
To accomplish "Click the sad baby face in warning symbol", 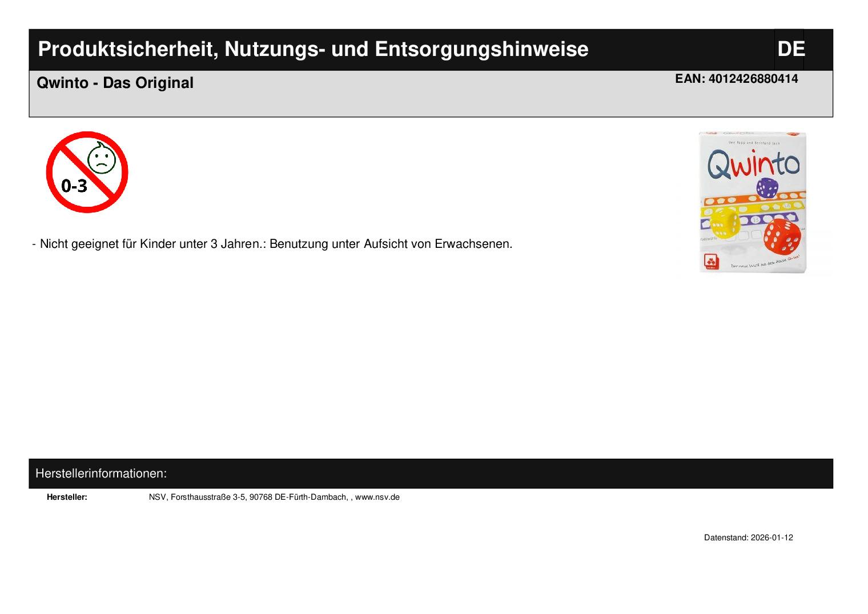I will coord(101,160).
